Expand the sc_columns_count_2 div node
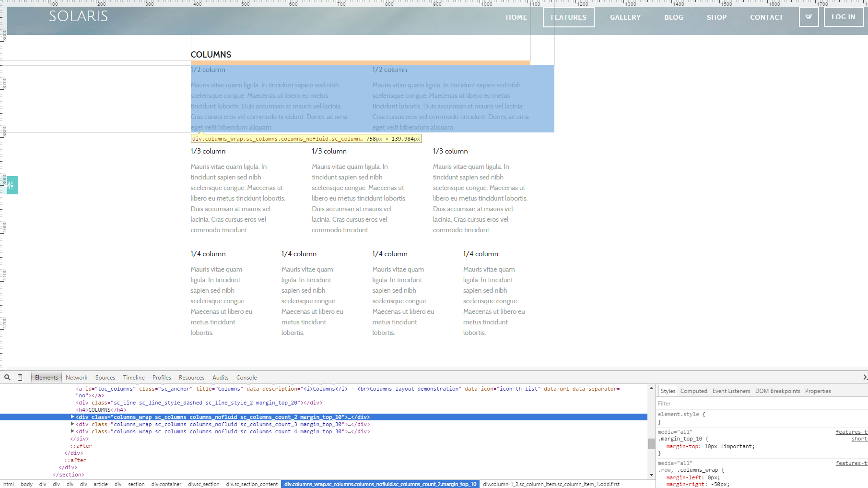868x488 pixels. coord(72,417)
